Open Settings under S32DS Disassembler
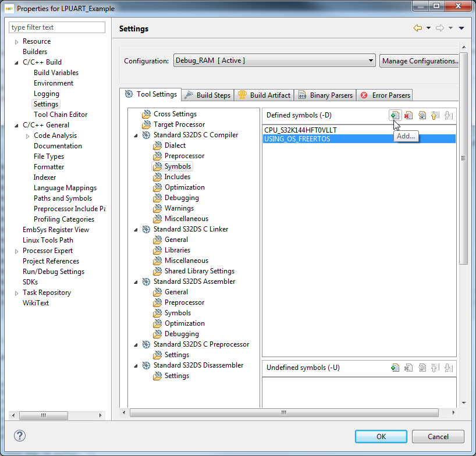Viewport: 476px width, 456px height. (x=177, y=376)
